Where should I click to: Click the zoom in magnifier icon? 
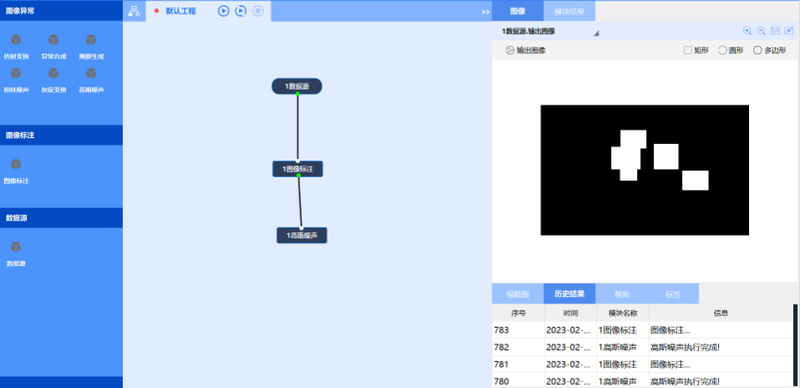tap(747, 31)
